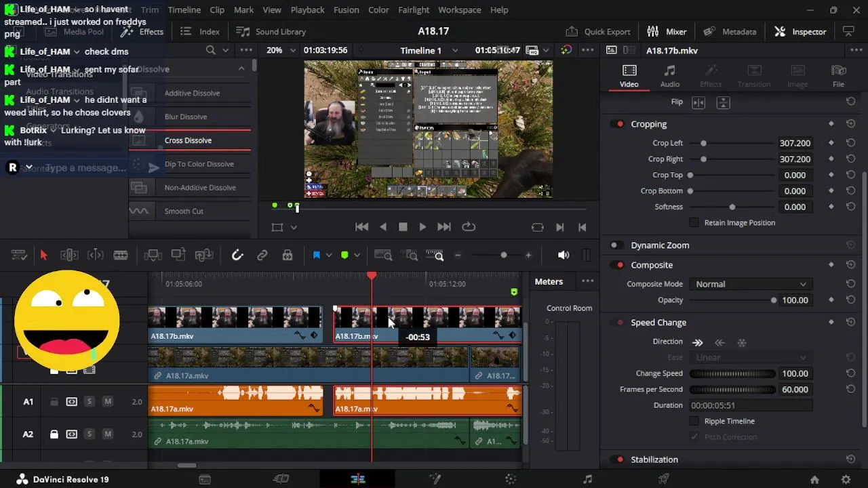The width and height of the screenshot is (868, 488).
Task: Open the Composite Mode dropdown
Action: click(x=750, y=284)
